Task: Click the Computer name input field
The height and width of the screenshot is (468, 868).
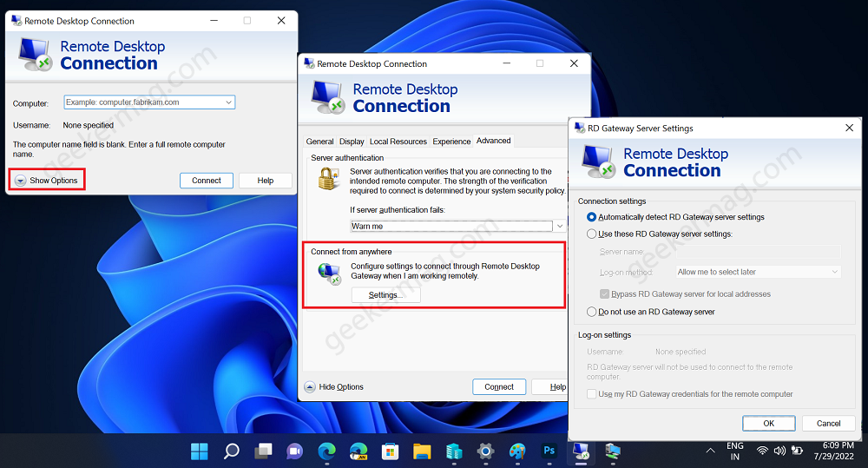Action: coord(149,102)
